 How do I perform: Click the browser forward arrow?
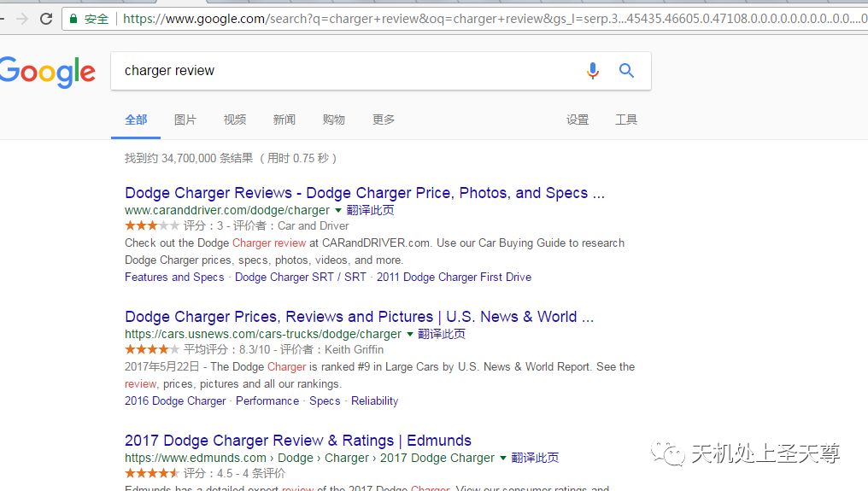[22, 19]
